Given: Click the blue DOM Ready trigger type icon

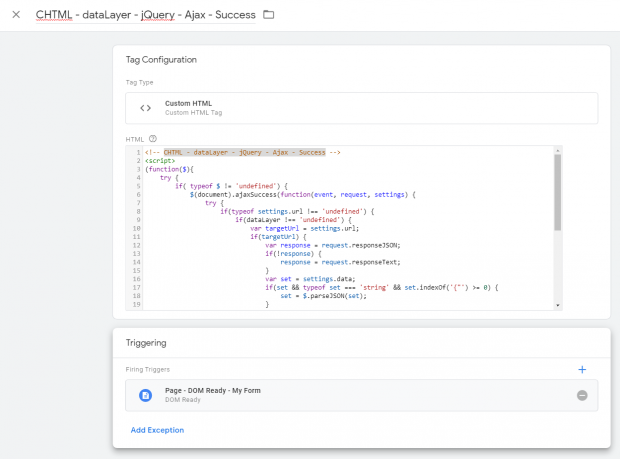Looking at the screenshot, I should click(145, 395).
